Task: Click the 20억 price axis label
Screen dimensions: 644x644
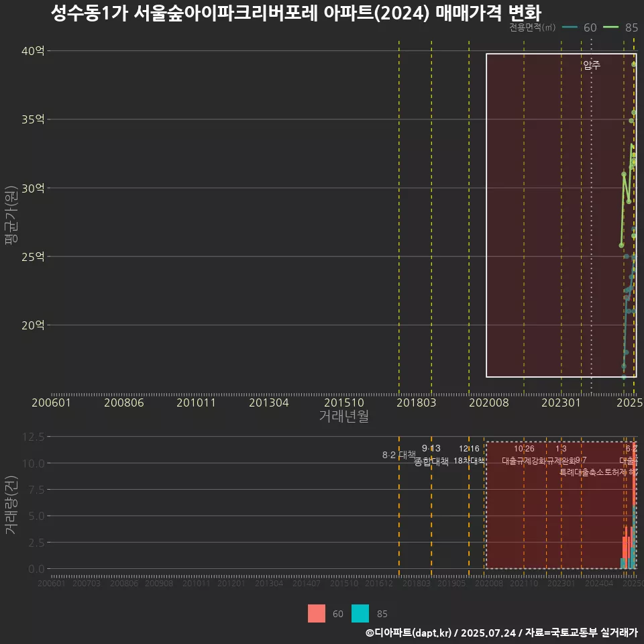Action: tap(33, 325)
